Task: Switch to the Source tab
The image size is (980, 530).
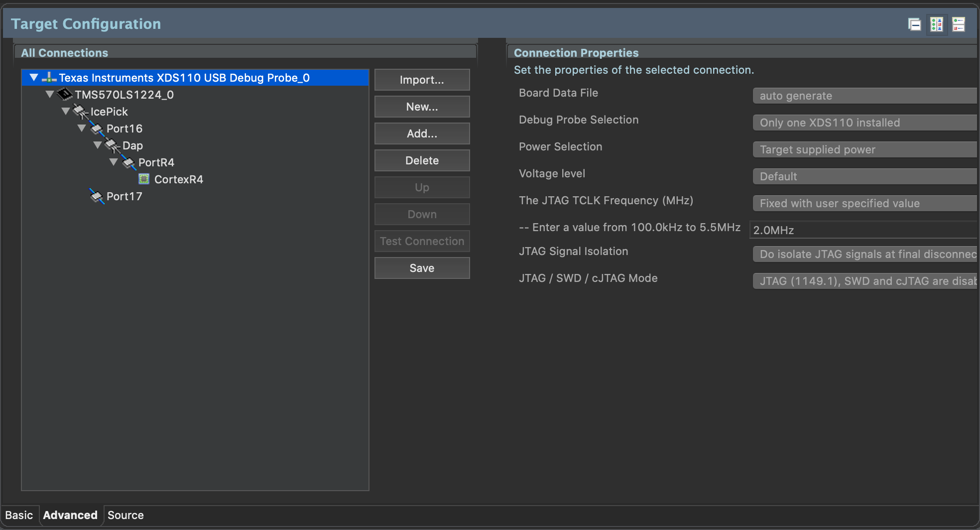Action: pyautogui.click(x=125, y=515)
